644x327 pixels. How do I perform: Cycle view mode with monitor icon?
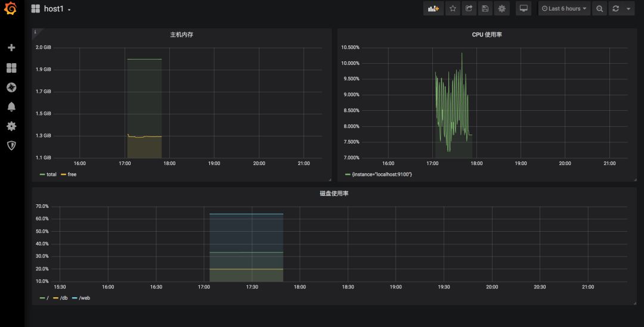pyautogui.click(x=524, y=9)
